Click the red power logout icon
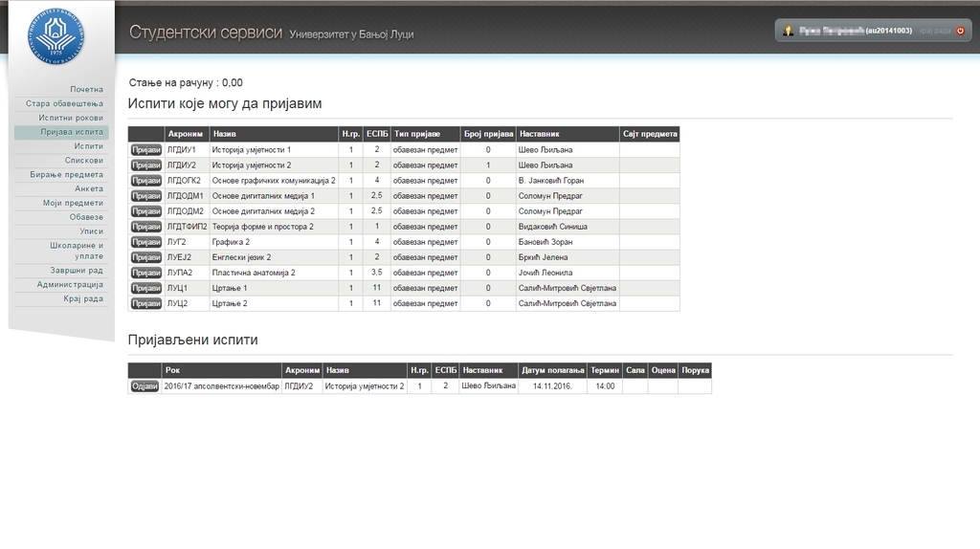Screen dimensions: 980x549 (960, 31)
